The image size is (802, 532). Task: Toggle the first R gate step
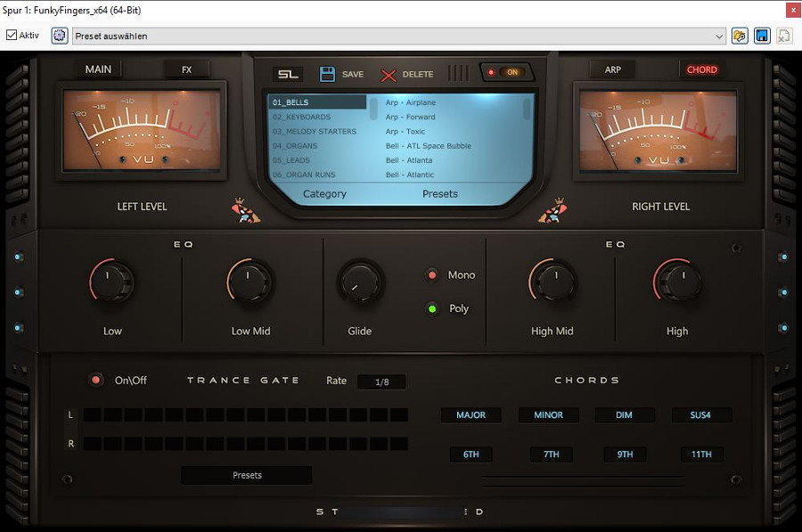(x=92, y=444)
